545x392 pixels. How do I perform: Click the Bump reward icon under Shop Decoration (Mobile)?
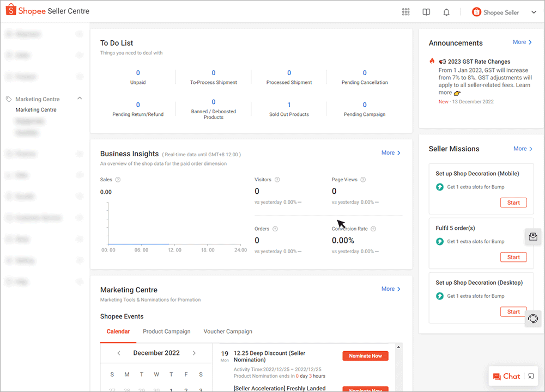[x=440, y=187]
